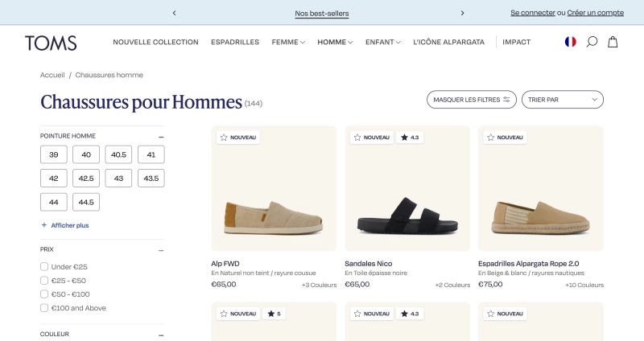Open Nos best-sellers banner link
This screenshot has height=341, width=644.
[x=321, y=14]
